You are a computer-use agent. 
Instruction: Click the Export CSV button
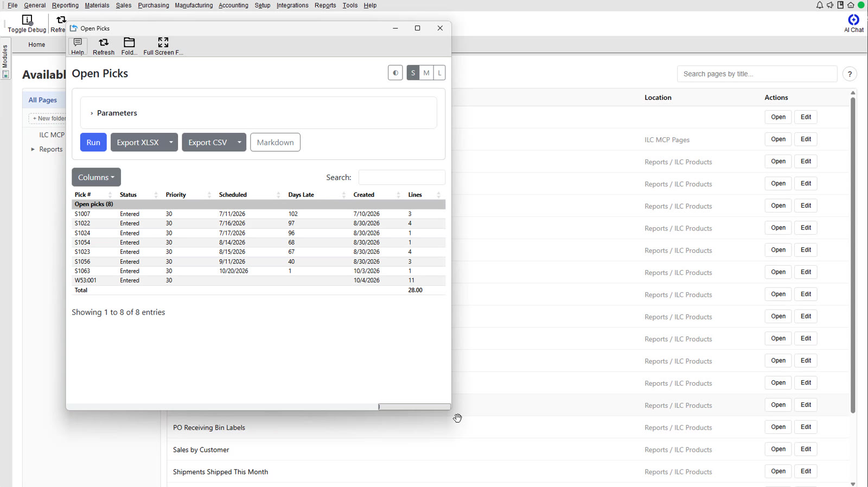(x=208, y=142)
